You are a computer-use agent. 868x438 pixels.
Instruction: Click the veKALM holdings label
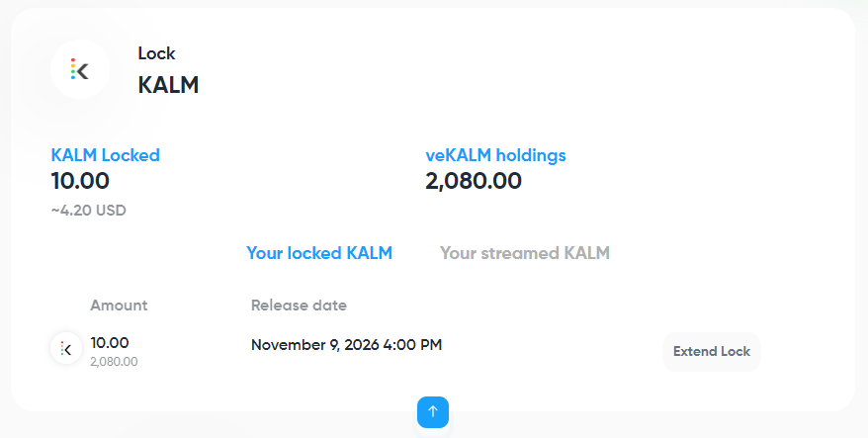click(x=495, y=155)
